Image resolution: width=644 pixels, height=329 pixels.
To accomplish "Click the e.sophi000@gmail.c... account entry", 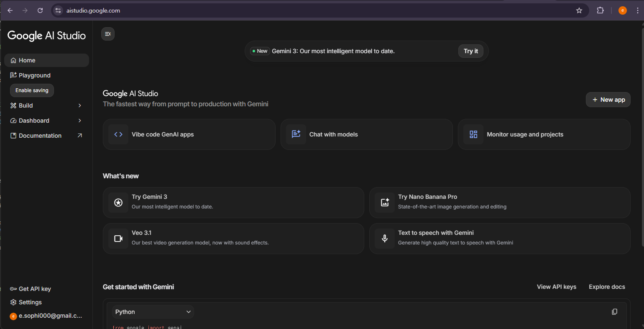I will click(46, 316).
